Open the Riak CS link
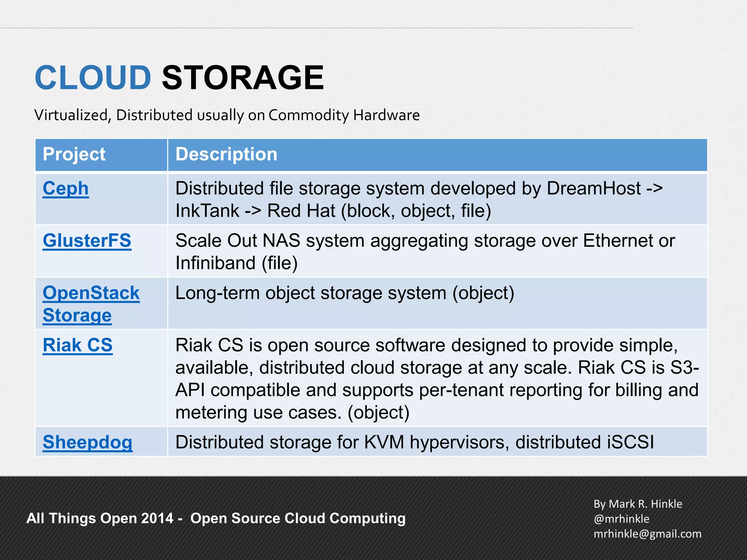 point(77,345)
